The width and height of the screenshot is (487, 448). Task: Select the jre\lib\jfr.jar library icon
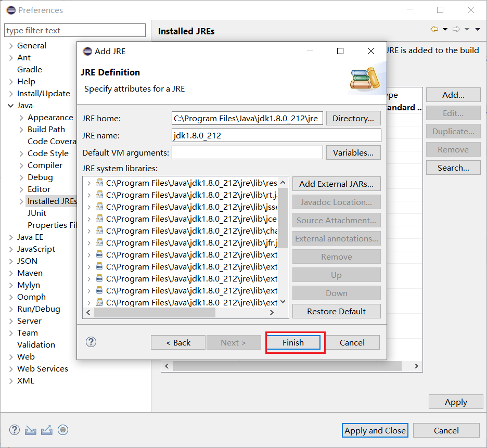pyautogui.click(x=99, y=242)
